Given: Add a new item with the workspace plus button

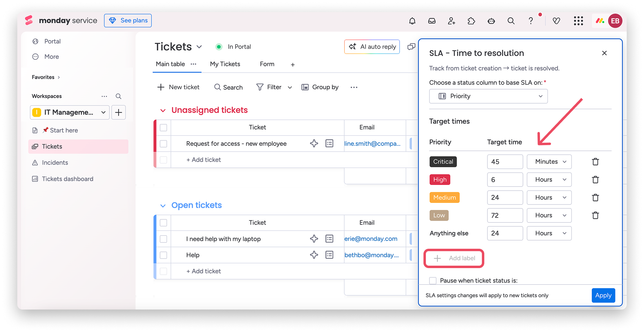Looking at the screenshot, I should tap(119, 112).
